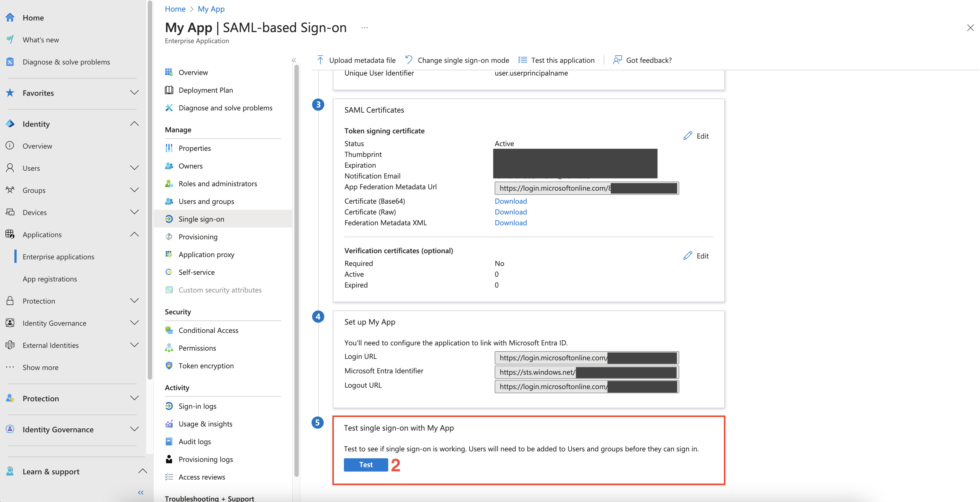980x502 pixels.
Task: Click the Upload metadata file arrow icon
Action: click(320, 60)
